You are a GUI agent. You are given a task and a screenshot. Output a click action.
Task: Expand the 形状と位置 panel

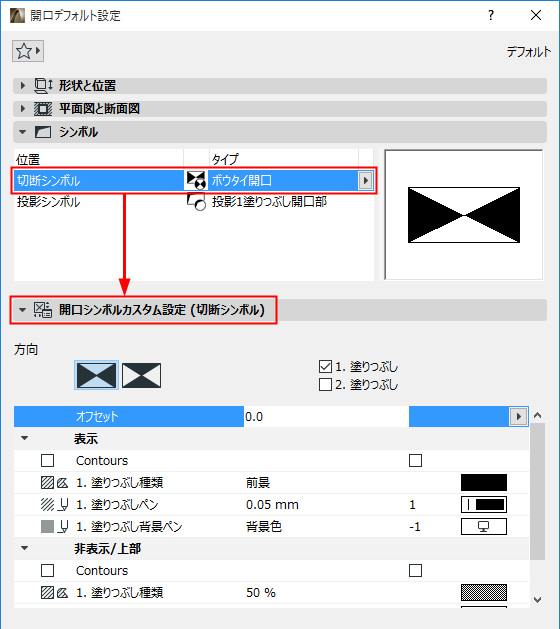click(22, 85)
